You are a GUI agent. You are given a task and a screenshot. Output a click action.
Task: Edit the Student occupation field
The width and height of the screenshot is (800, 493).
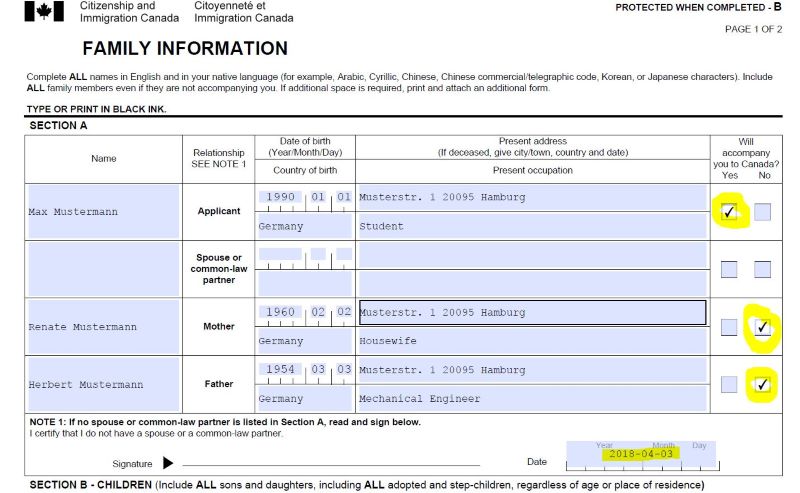pyautogui.click(x=533, y=226)
